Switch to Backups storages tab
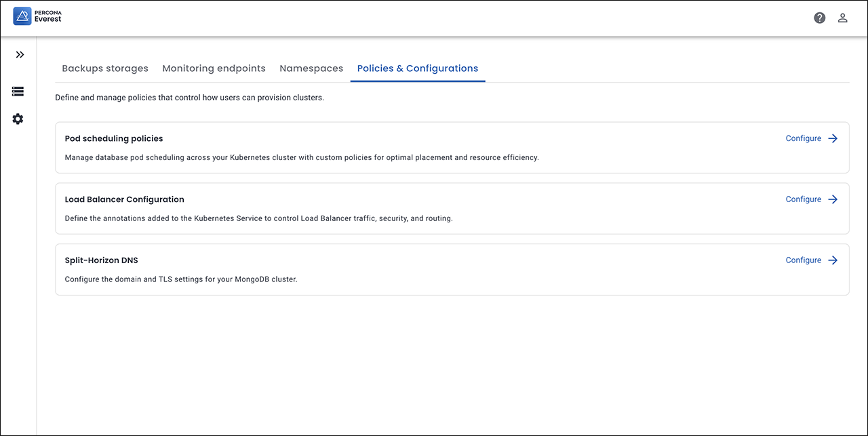Screen dimensions: 868x436 pyautogui.click(x=105, y=68)
